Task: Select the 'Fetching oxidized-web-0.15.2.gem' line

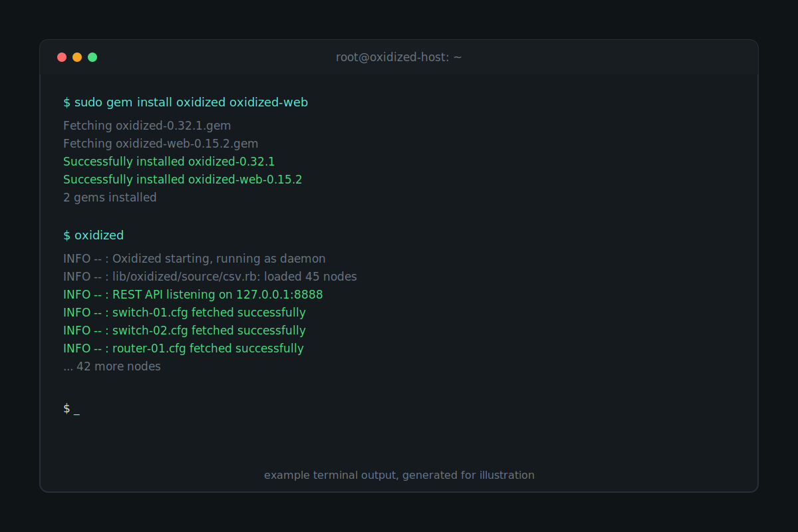Action: pyautogui.click(x=161, y=143)
